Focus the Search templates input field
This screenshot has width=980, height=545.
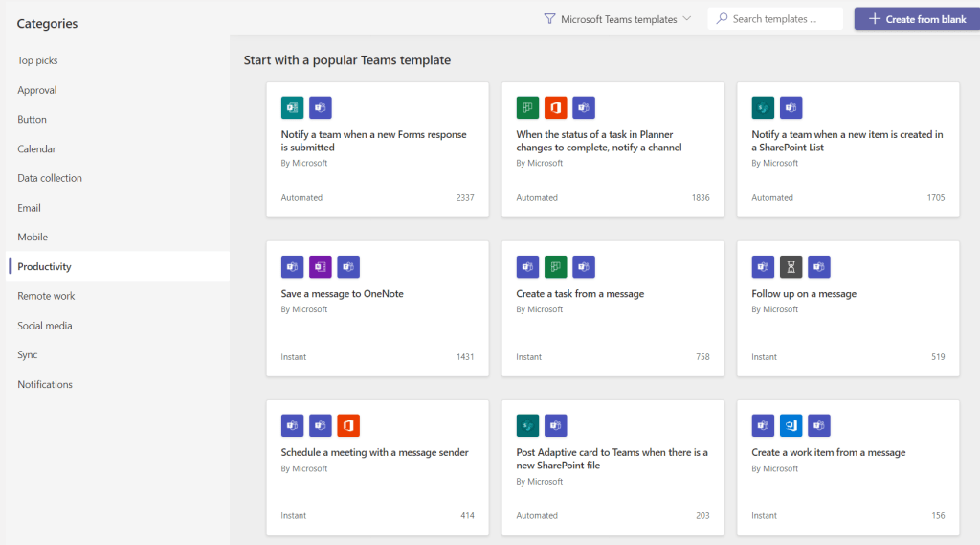(x=783, y=19)
